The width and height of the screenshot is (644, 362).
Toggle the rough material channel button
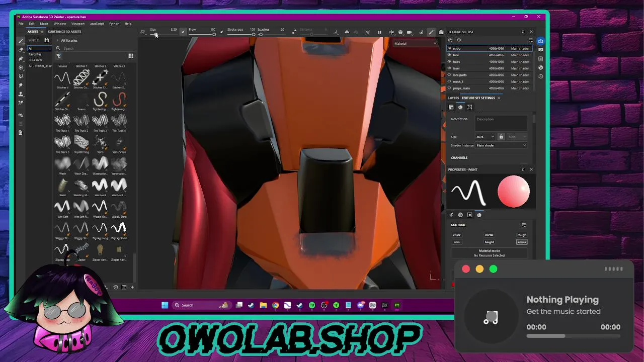tap(522, 235)
